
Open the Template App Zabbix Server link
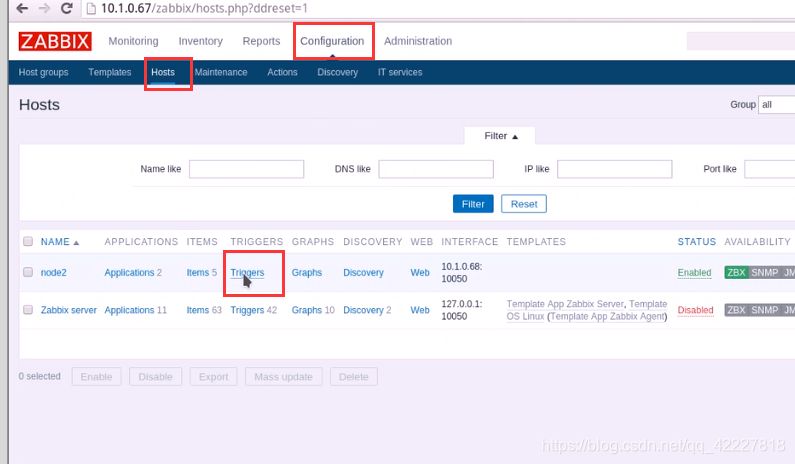tap(565, 304)
